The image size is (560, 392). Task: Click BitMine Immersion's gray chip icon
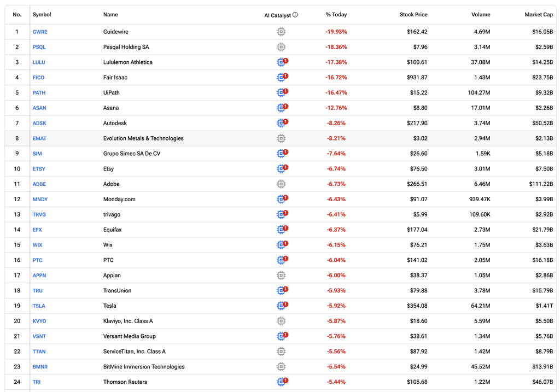(281, 367)
